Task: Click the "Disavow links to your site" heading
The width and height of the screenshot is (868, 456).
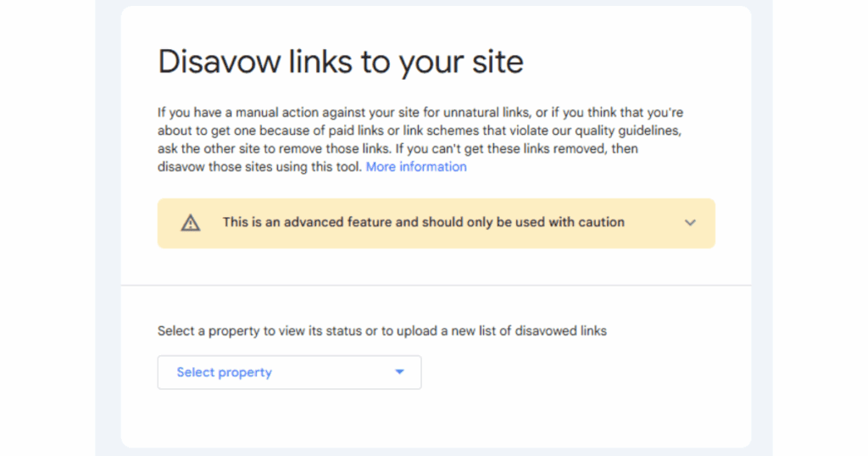Action: point(341,62)
